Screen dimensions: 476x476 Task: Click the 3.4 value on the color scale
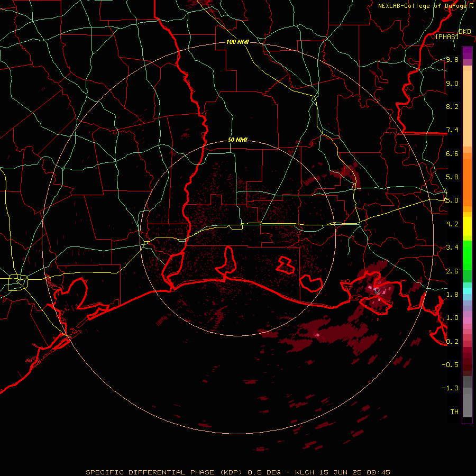[x=452, y=247]
